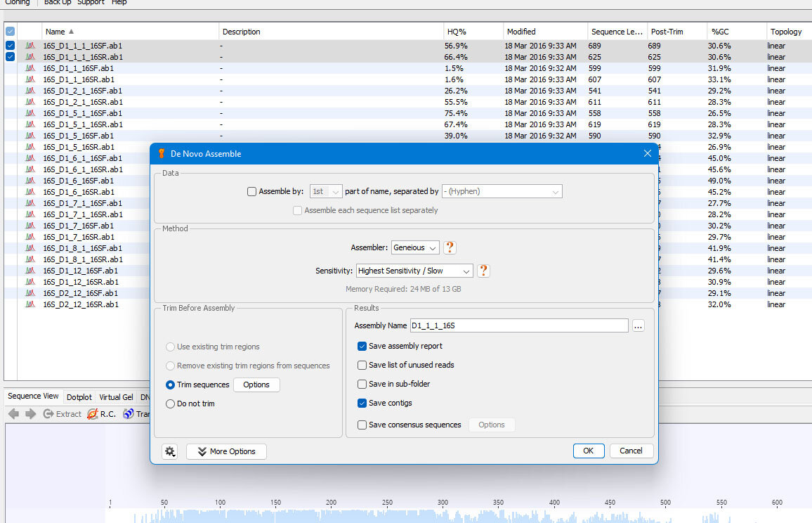
Task: Enable Save consensus sequences checkbox
Action: click(x=362, y=425)
